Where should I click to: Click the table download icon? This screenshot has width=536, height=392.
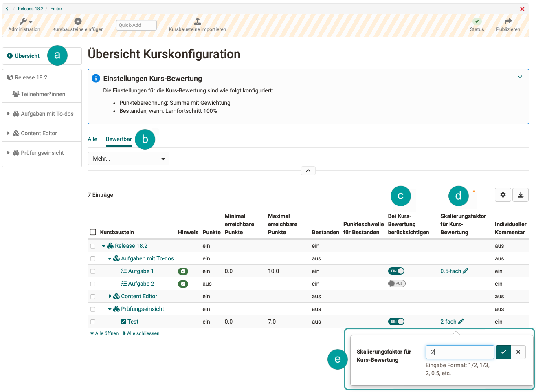pyautogui.click(x=521, y=195)
